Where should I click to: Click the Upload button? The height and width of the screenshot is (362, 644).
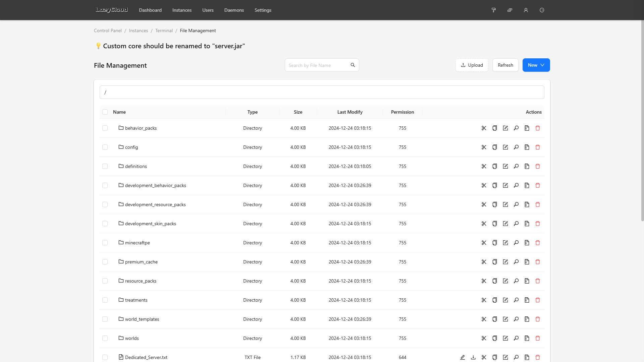pos(472,65)
